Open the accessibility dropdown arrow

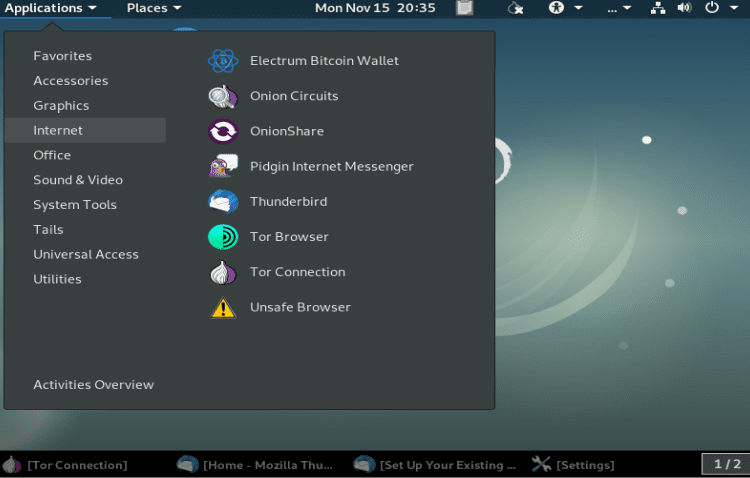pyautogui.click(x=578, y=8)
